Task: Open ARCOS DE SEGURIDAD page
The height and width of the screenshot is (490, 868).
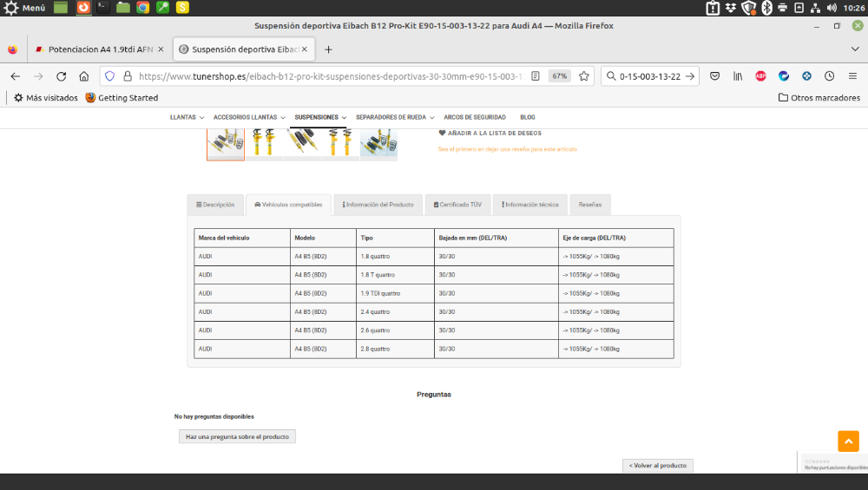Action: (475, 117)
